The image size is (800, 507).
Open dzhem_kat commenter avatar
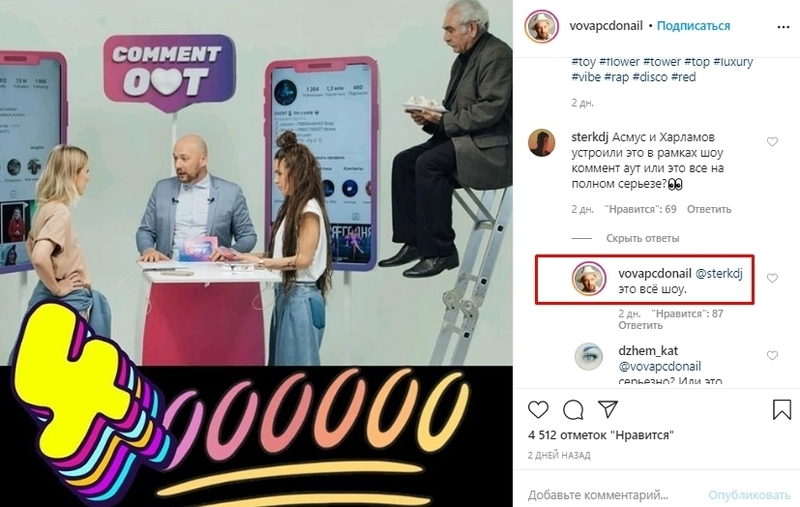pyautogui.click(x=588, y=356)
